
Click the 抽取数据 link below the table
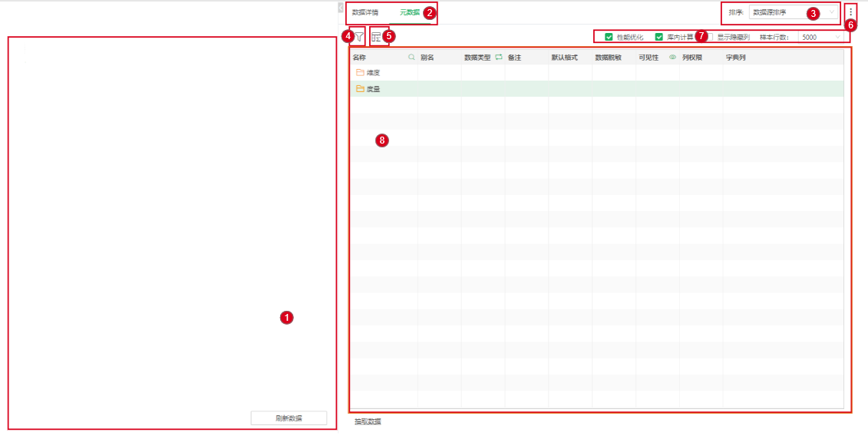[x=368, y=421]
